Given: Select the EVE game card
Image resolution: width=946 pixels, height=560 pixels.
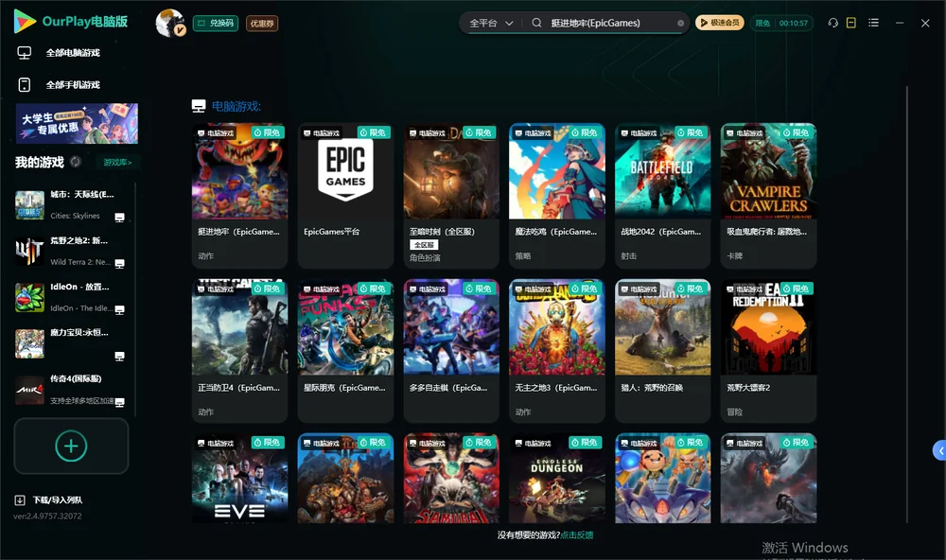Looking at the screenshot, I should click(240, 478).
